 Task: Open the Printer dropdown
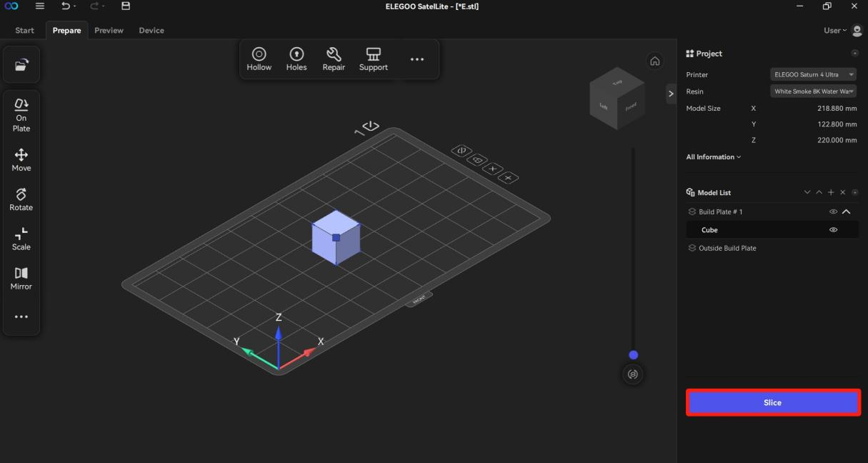[x=813, y=74]
